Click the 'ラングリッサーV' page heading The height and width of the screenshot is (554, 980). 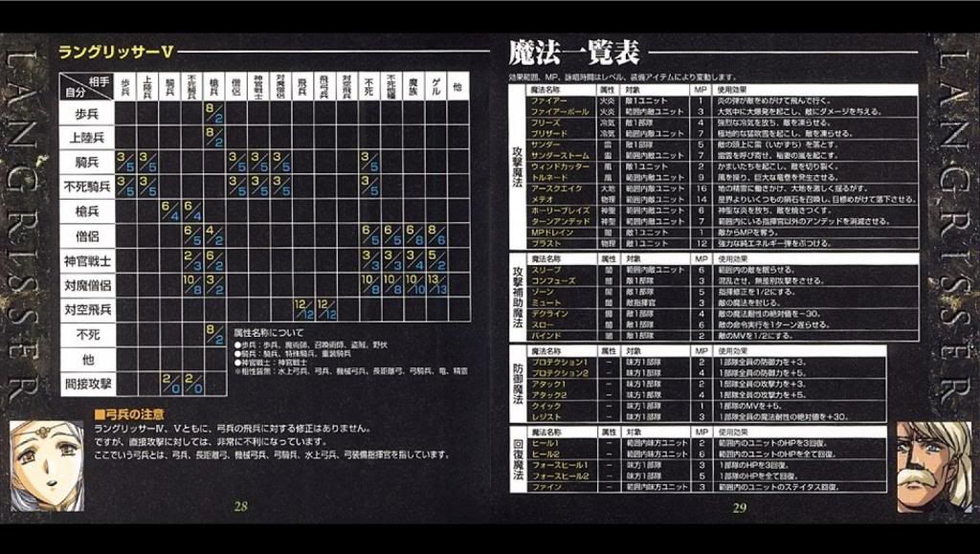click(116, 52)
